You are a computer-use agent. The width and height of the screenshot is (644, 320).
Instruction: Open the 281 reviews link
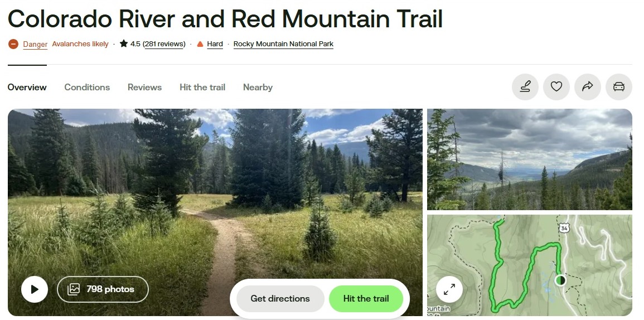(x=164, y=44)
